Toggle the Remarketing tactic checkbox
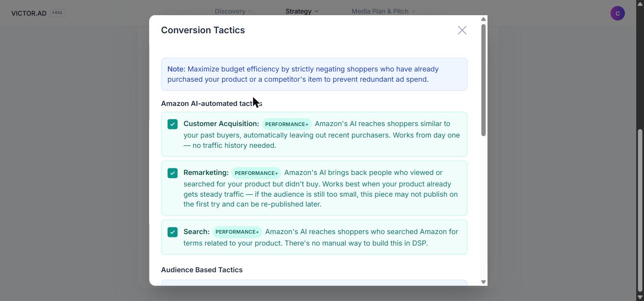Screen dimensions: 644x301 [172, 173]
